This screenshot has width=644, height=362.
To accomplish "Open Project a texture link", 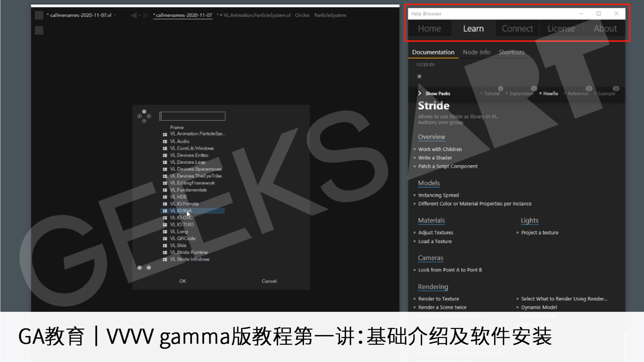I will click(x=539, y=233).
